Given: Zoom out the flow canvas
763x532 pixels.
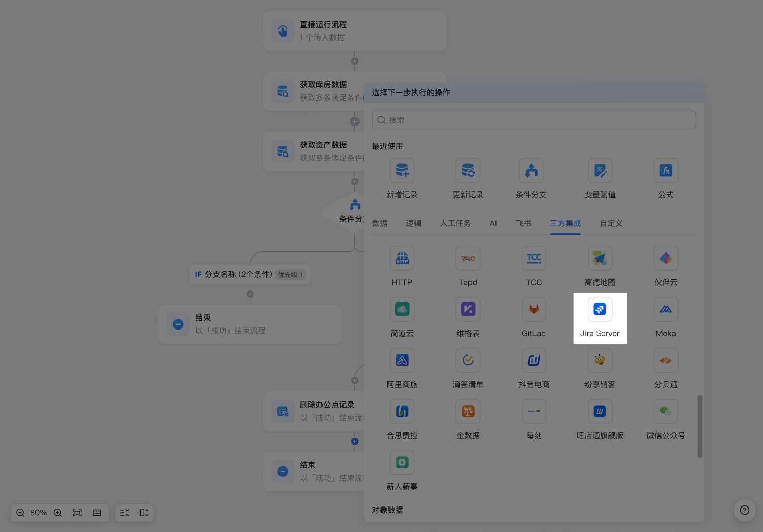Looking at the screenshot, I should (20, 513).
